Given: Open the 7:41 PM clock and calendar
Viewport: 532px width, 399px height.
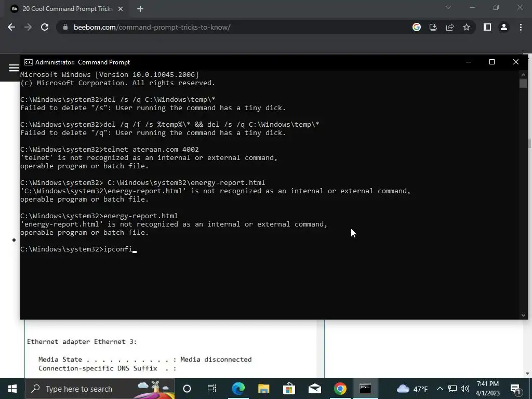Looking at the screenshot, I should pos(488,389).
